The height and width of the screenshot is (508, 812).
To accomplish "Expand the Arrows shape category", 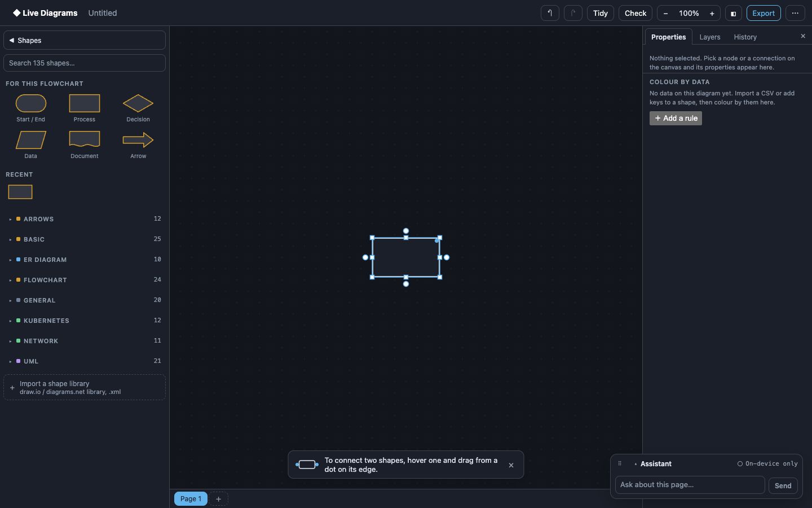I will [x=85, y=219].
